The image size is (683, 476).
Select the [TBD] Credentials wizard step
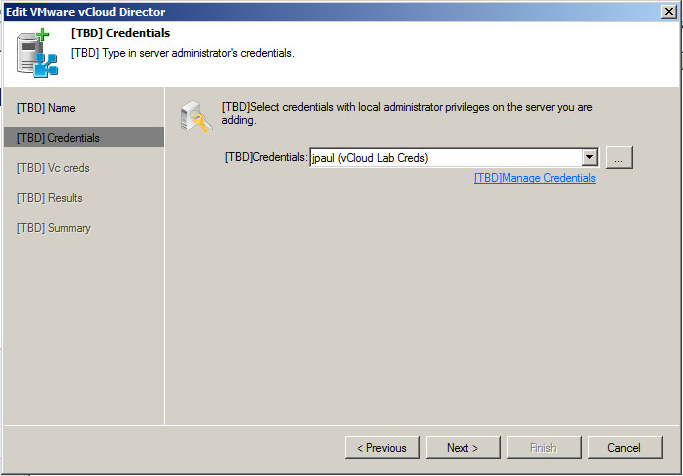coord(84,137)
